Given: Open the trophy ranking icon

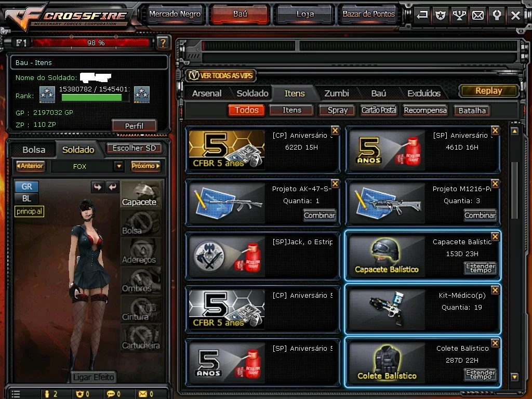Looking at the screenshot, I should click(x=459, y=15).
